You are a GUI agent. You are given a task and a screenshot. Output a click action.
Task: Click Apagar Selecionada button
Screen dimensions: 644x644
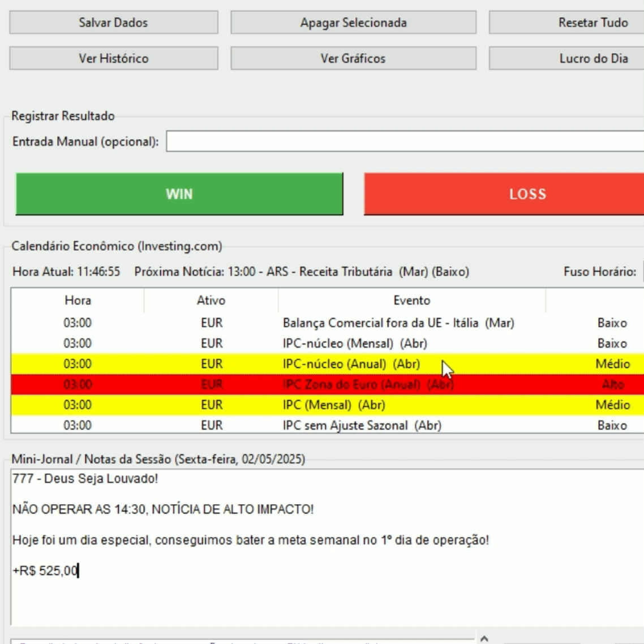click(353, 22)
